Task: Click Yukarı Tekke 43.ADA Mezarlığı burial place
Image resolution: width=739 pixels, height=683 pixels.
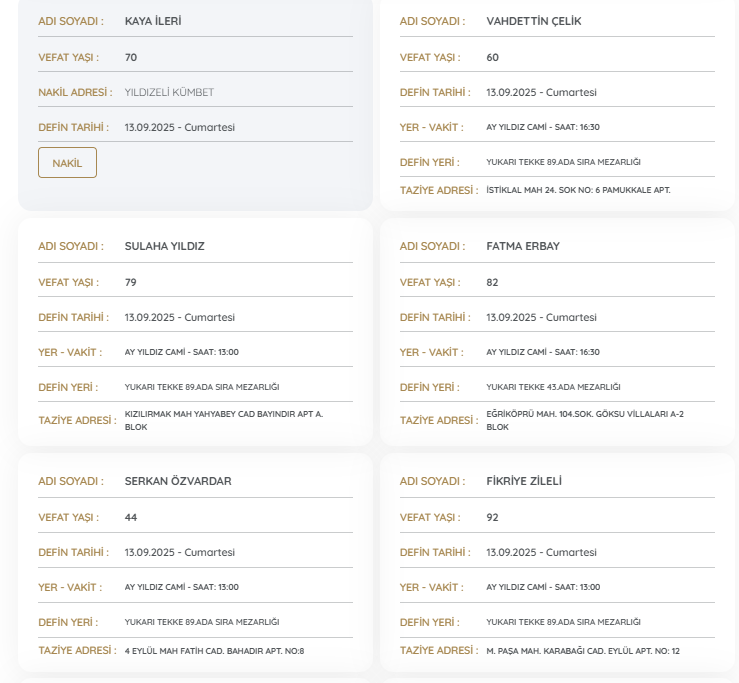Action: [553, 387]
